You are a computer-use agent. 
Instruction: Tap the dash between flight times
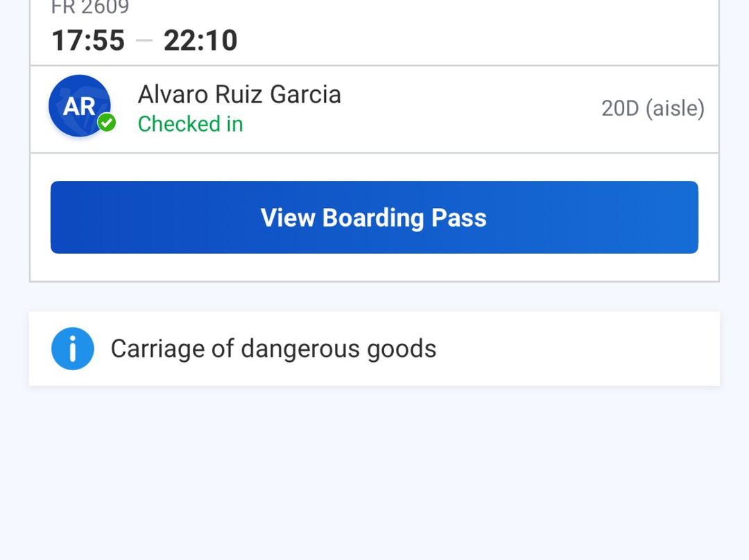(144, 41)
